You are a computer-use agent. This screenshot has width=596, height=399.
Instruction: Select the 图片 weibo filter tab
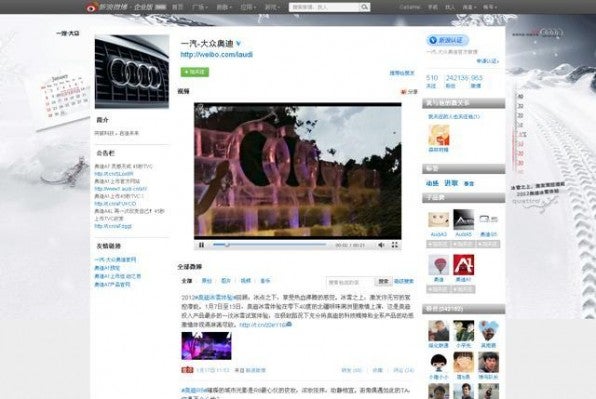226,281
